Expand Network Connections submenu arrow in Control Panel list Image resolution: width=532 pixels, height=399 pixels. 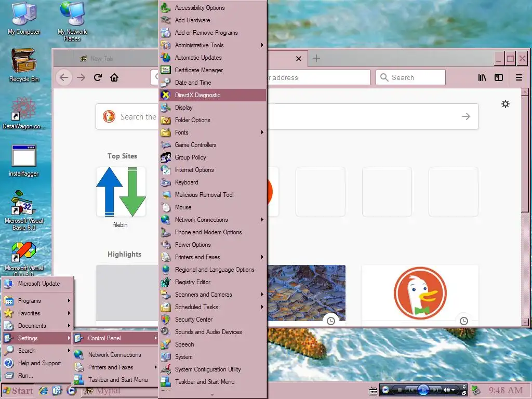click(x=262, y=220)
